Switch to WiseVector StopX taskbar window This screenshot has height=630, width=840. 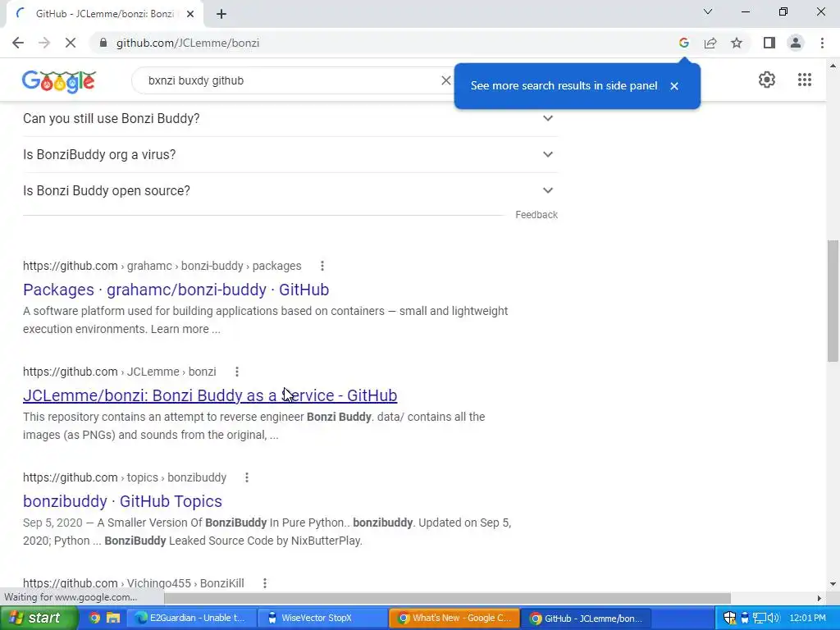click(322, 618)
